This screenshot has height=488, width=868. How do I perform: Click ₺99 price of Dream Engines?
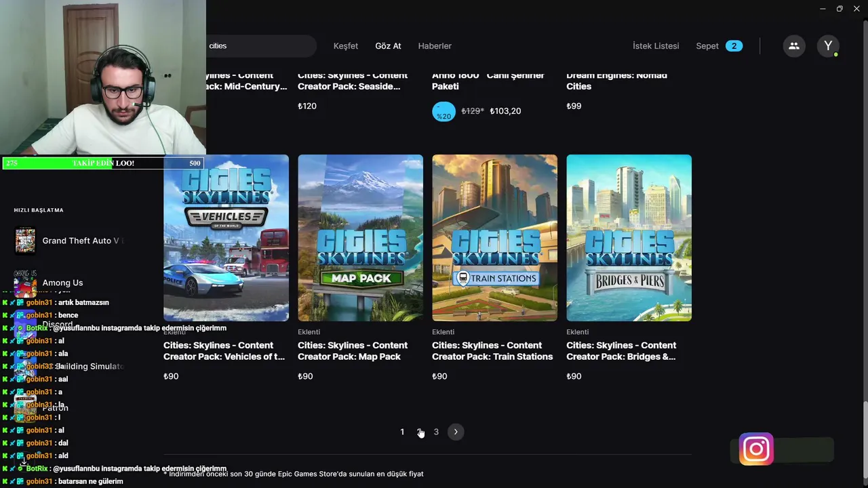click(574, 106)
